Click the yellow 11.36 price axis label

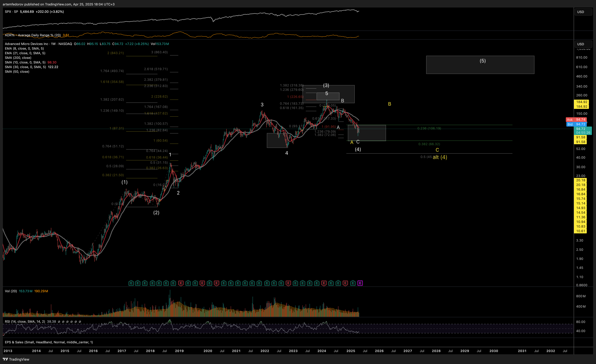[x=581, y=217]
